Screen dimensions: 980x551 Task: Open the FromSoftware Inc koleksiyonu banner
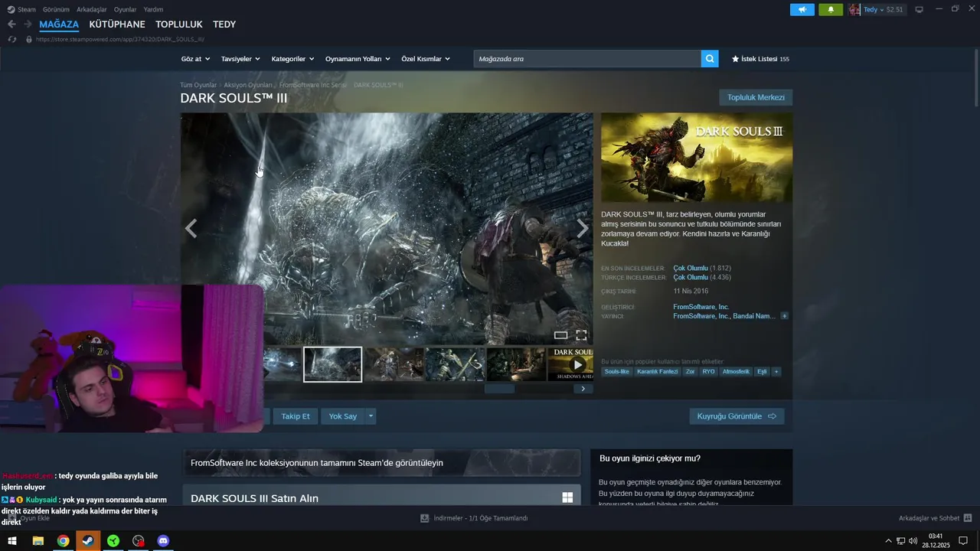click(x=381, y=462)
